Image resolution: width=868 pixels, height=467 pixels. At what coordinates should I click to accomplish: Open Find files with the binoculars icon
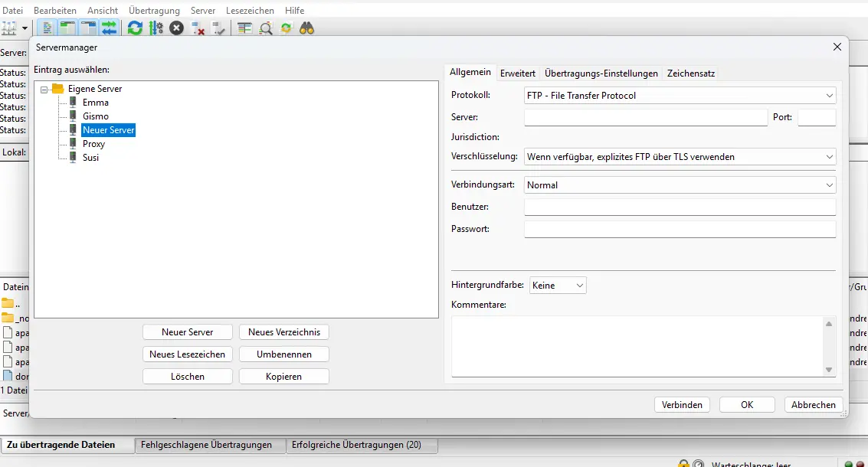click(306, 28)
